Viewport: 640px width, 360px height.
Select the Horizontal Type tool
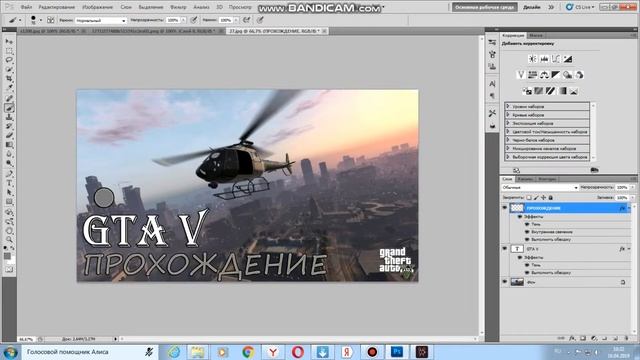(x=9, y=183)
